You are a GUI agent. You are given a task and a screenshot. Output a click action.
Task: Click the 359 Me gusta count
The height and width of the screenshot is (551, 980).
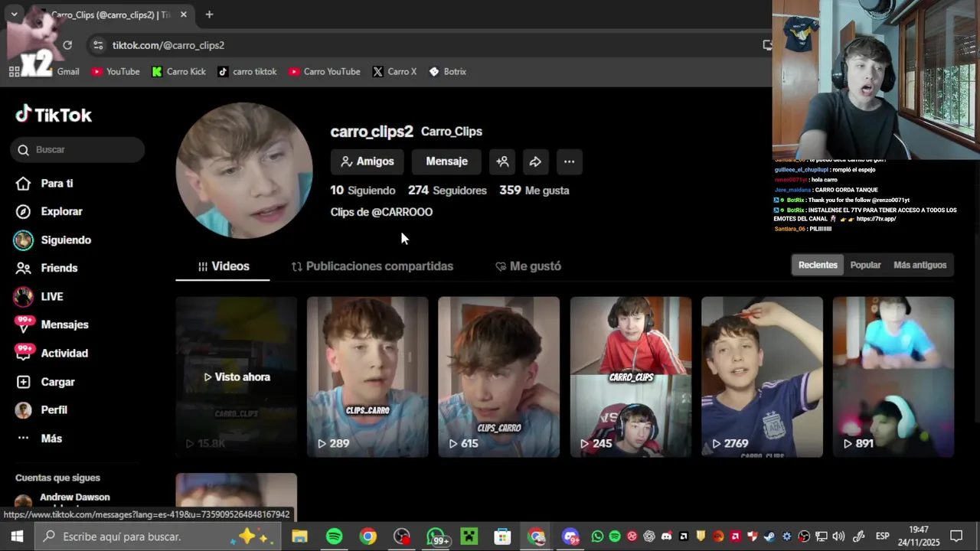coord(534,190)
